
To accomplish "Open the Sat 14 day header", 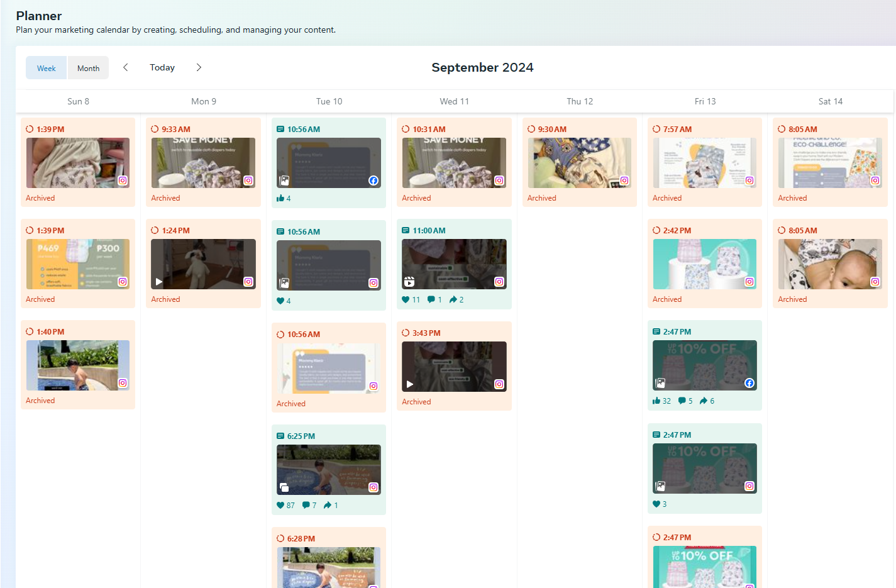I will point(830,101).
